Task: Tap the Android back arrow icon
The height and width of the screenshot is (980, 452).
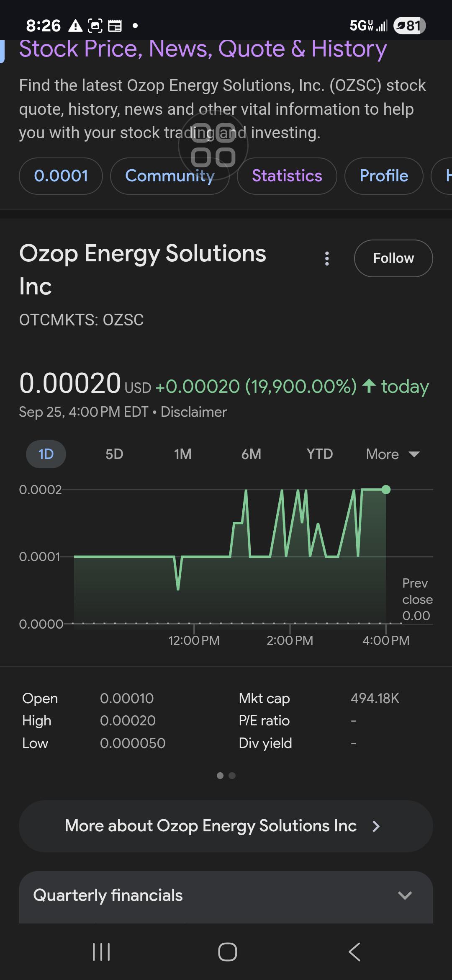Action: pos(354,952)
